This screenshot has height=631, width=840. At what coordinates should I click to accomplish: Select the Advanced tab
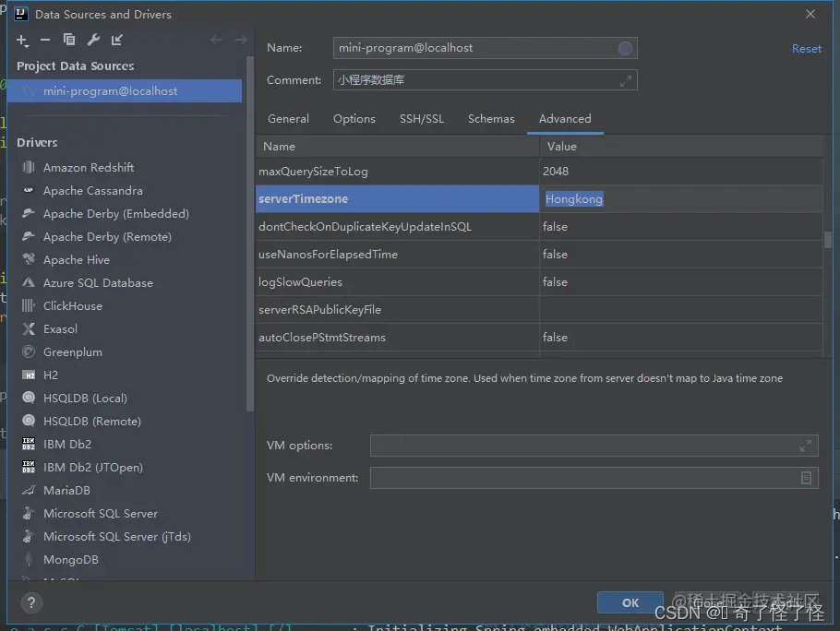[x=565, y=119]
